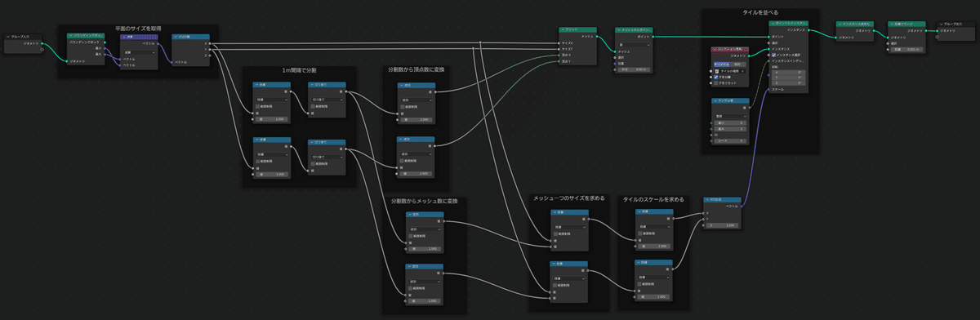980x320 pixels.
Task: Click the X output socket of XYZ分離 node
Action: 210,43
